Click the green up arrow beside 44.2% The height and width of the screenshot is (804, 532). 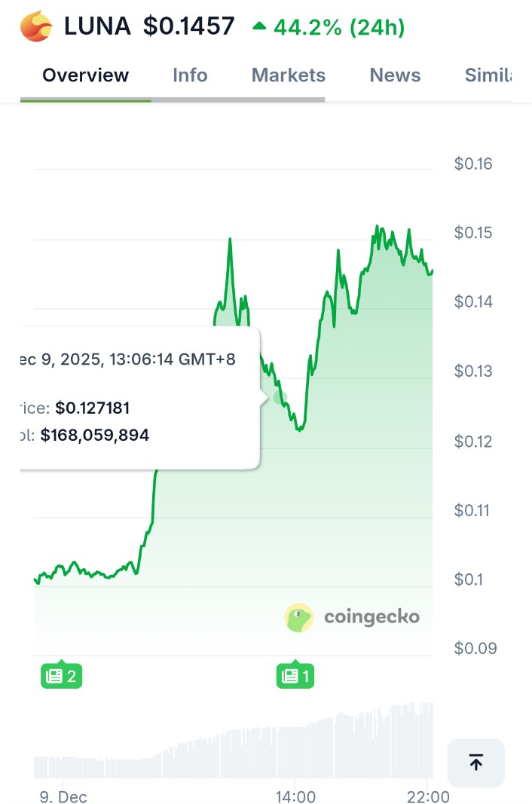[x=259, y=26]
